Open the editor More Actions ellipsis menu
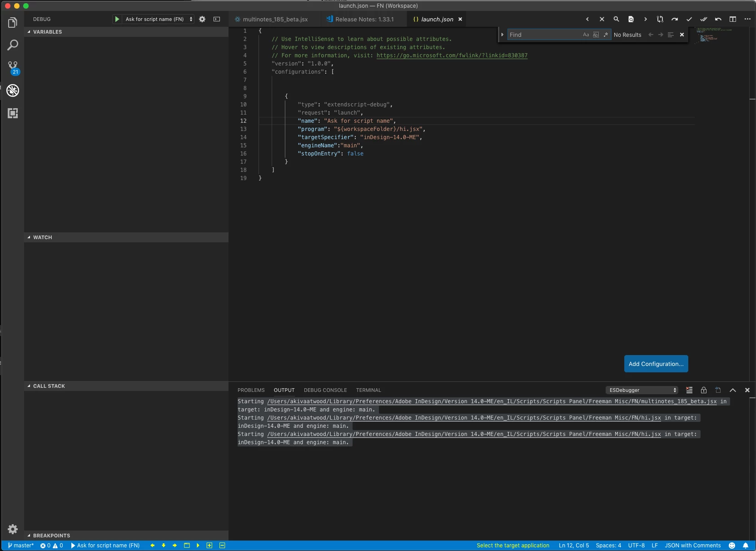 point(747,19)
